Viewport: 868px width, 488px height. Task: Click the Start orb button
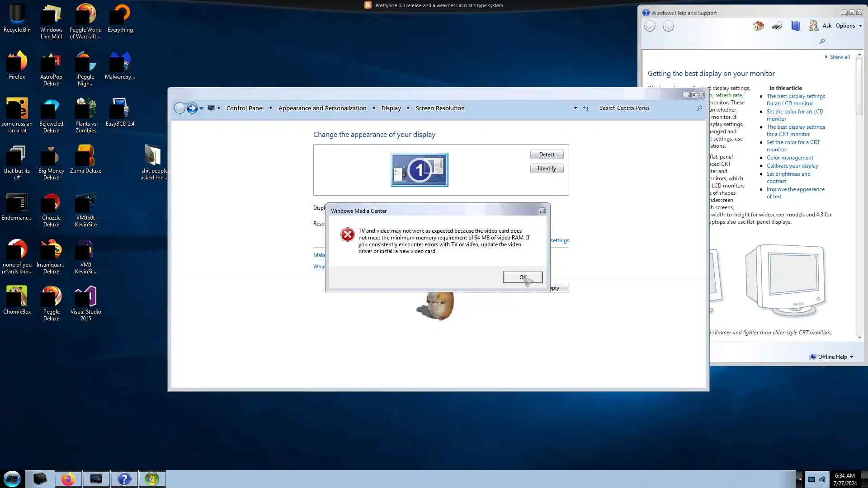[12, 479]
